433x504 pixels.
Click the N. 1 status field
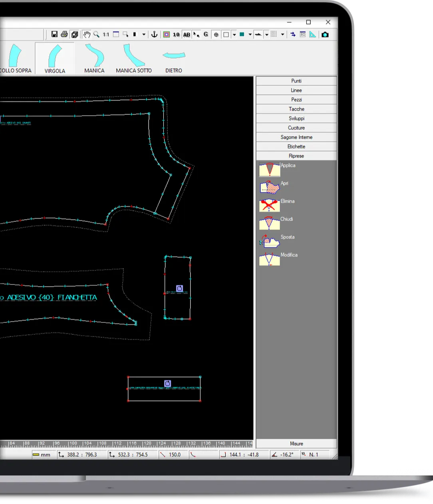(x=314, y=455)
